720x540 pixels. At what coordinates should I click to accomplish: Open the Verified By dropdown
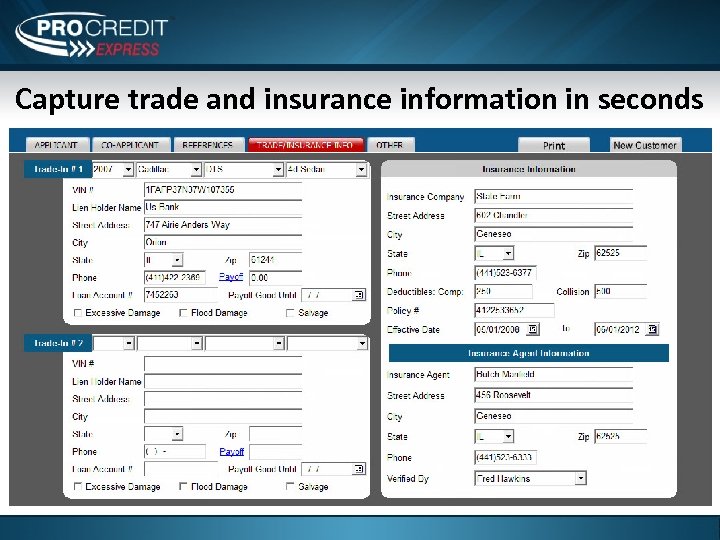click(580, 478)
